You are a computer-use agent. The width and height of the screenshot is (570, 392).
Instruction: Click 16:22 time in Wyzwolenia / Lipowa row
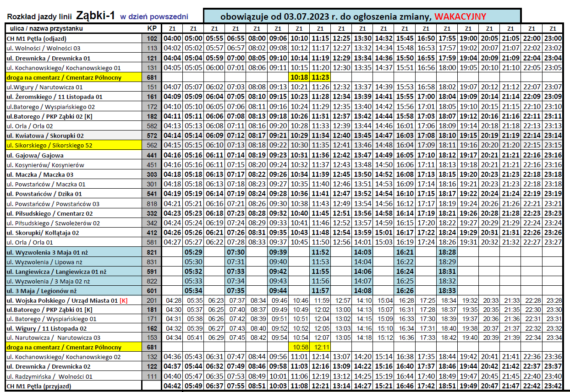tap(405, 262)
